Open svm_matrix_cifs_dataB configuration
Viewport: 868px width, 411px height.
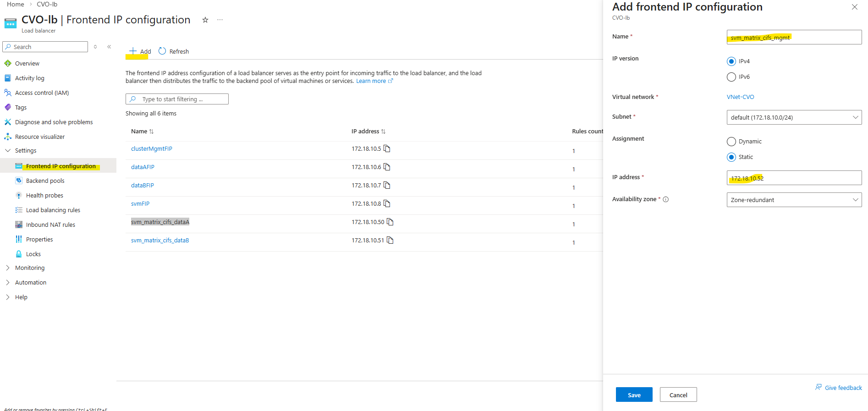tap(160, 241)
